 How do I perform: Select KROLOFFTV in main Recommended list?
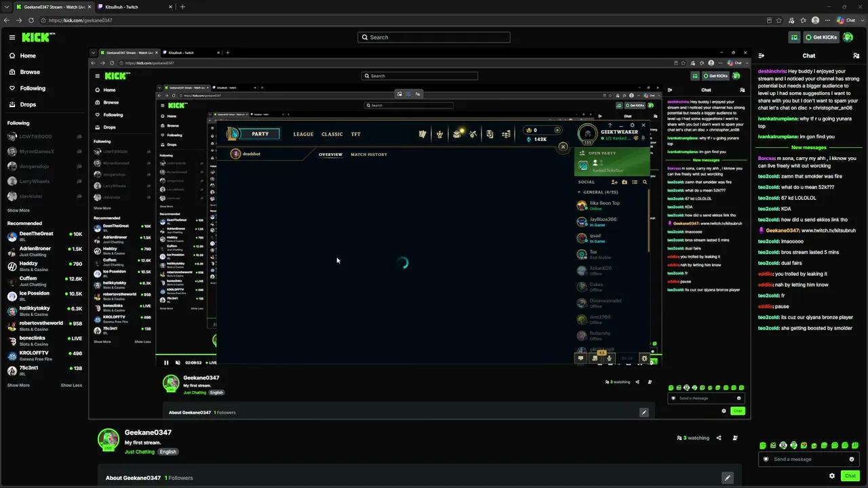pos(45,356)
